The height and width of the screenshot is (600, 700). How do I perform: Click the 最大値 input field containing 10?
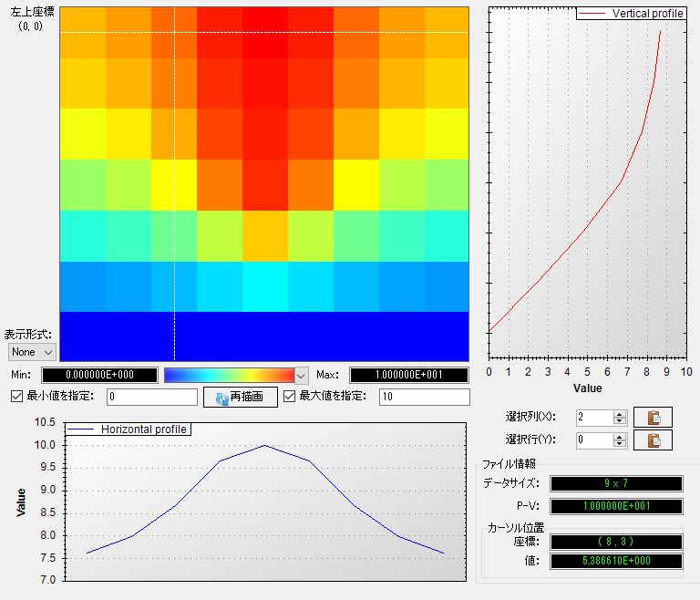tap(425, 397)
